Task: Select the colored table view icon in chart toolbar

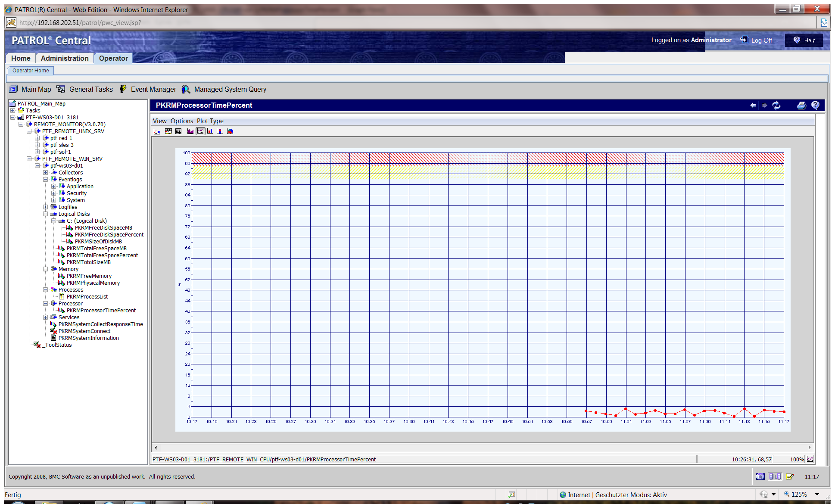Action: [168, 131]
